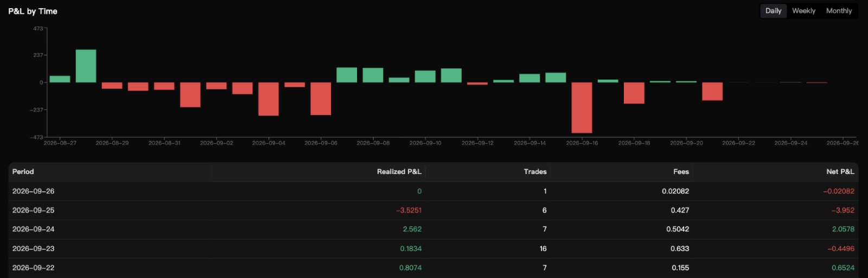The image size is (868, 278).
Task: Sort by the Realized P&L column header
Action: pyautogui.click(x=399, y=172)
